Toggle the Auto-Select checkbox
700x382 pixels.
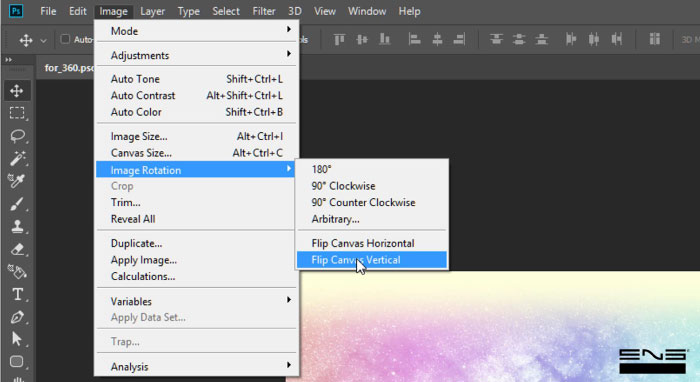(65, 39)
